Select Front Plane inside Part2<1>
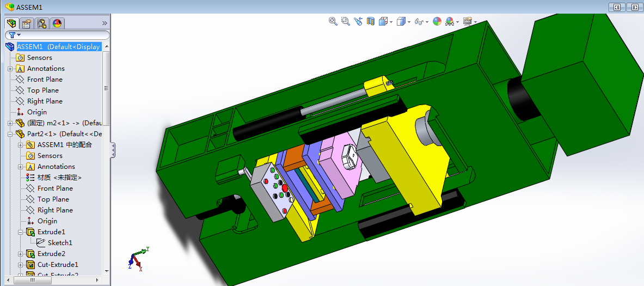Image resolution: width=644 pixels, height=286 pixels. point(55,188)
